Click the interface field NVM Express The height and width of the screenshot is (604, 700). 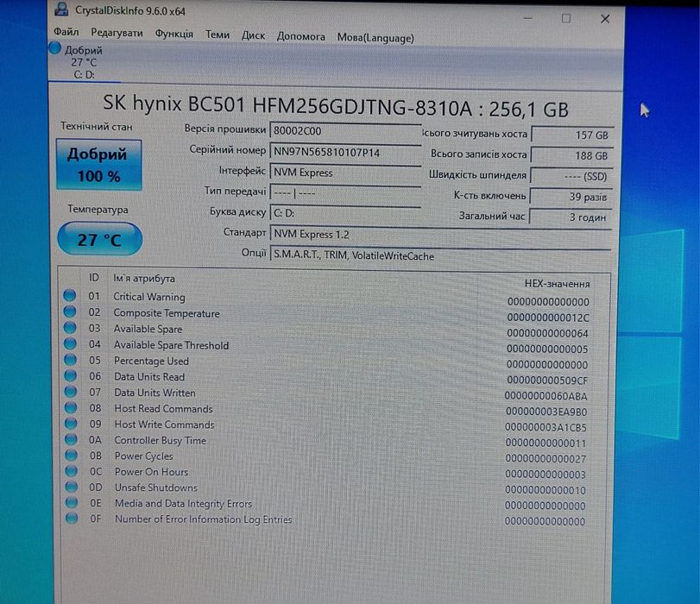[x=345, y=173]
